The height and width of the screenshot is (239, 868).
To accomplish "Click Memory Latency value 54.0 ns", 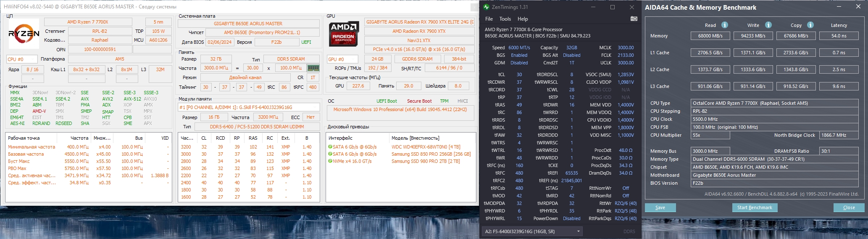I will click(x=839, y=36).
